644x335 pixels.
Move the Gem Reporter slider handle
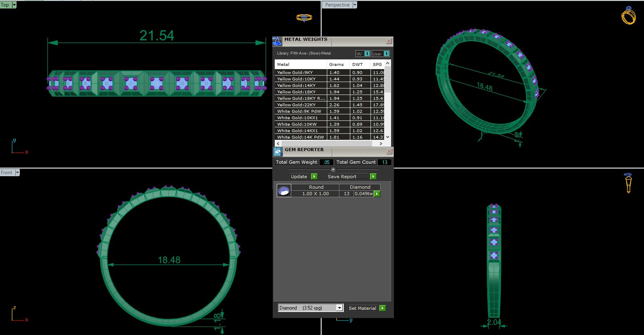[x=333, y=169]
